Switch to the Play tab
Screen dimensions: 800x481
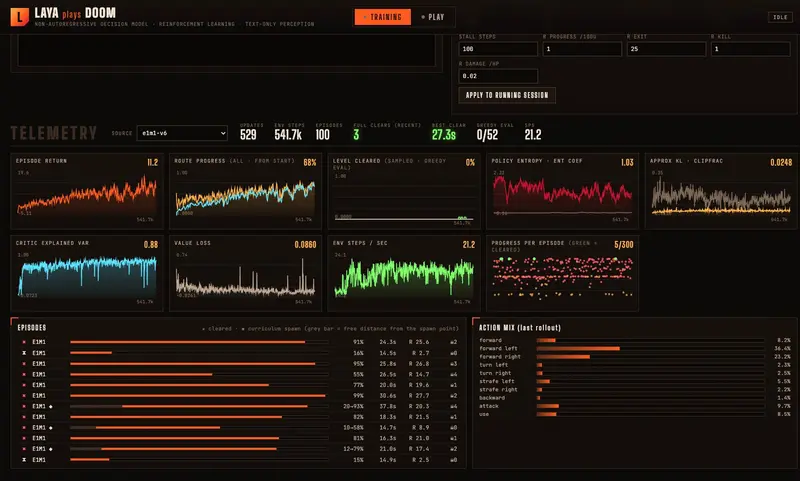pos(433,17)
